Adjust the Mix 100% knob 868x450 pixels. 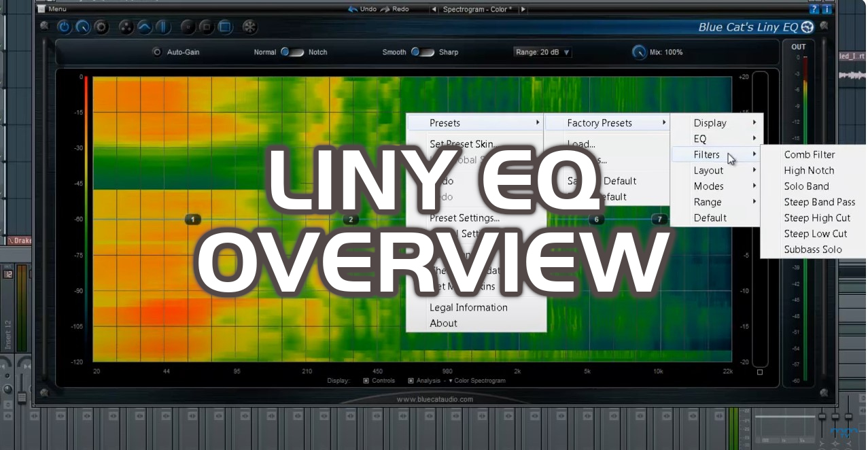tap(639, 52)
